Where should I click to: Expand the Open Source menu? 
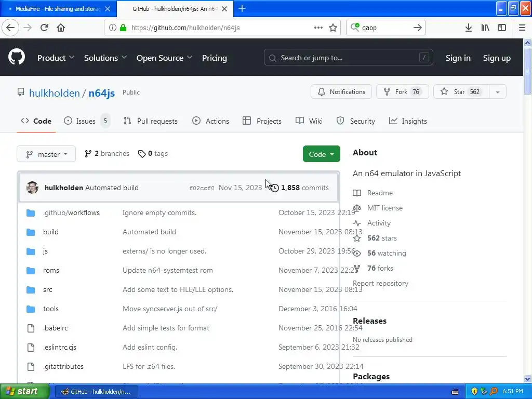(x=165, y=58)
